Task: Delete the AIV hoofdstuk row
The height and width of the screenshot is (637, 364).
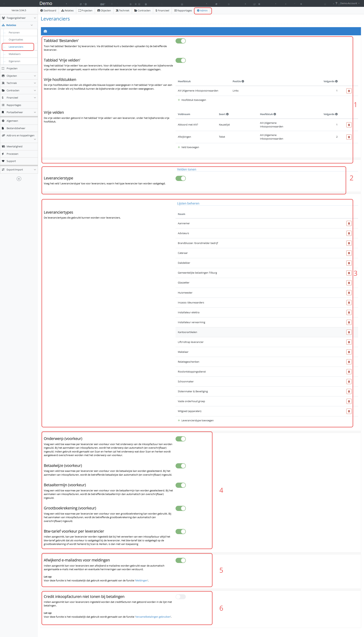Action: click(349, 91)
